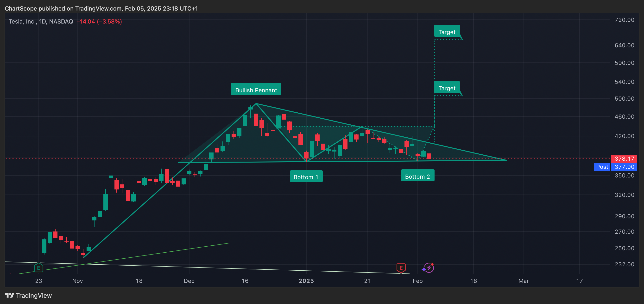Click the green earnings E marker
This screenshot has width=644, height=304.
pyautogui.click(x=38, y=268)
